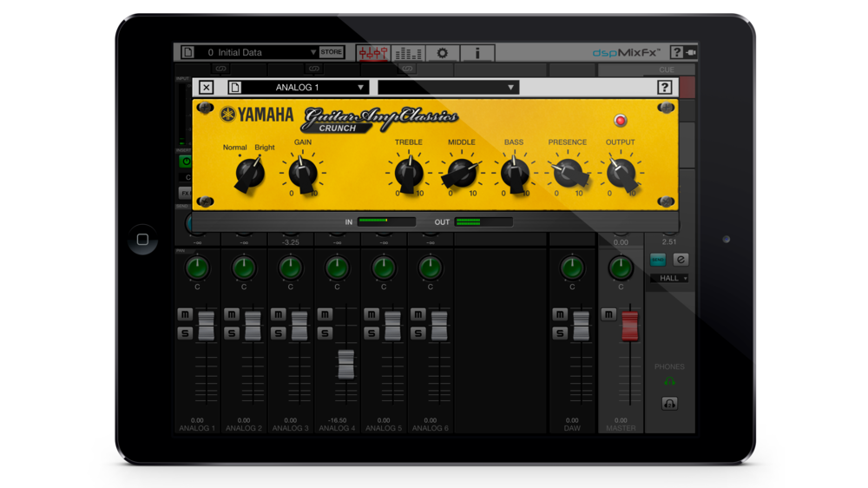The height and width of the screenshot is (488, 868).
Task: Mute the Analog 1 channel
Action: [185, 314]
